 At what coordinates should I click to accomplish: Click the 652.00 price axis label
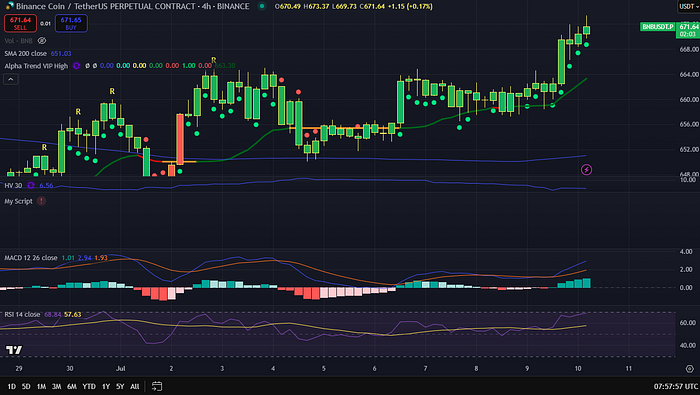689,150
